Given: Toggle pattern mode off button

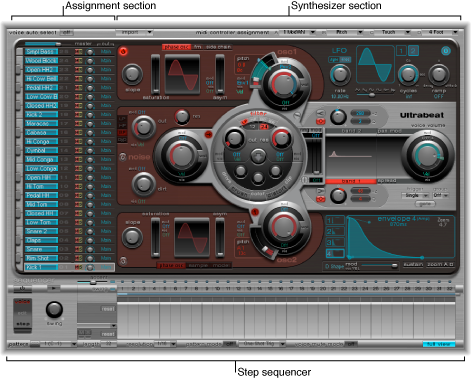Looking at the screenshot, I should tap(229, 344).
